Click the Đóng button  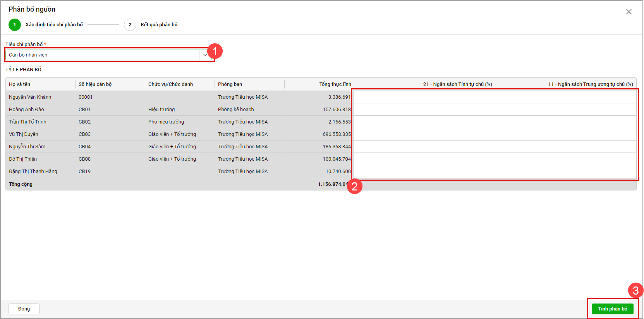coord(24,309)
